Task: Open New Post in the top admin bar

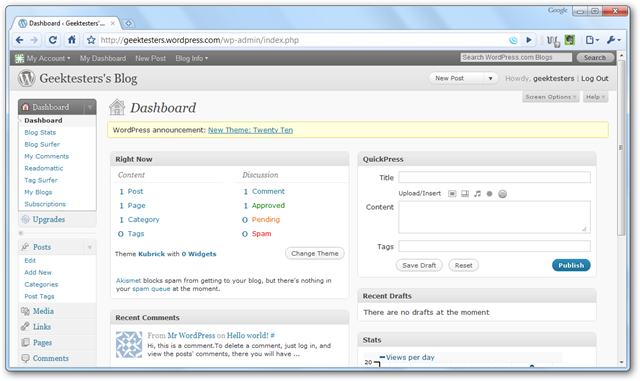Action: pos(151,58)
